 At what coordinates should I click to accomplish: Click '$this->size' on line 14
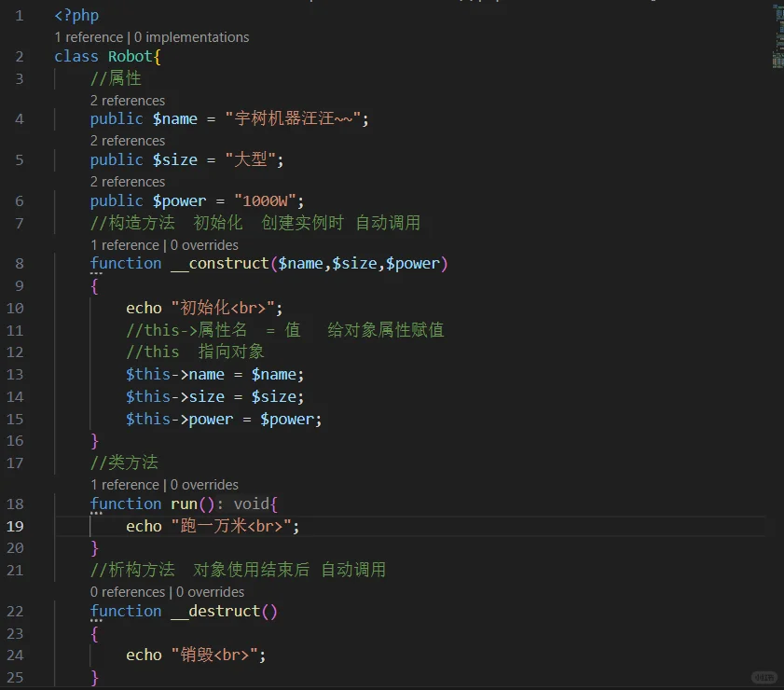click(x=175, y=396)
